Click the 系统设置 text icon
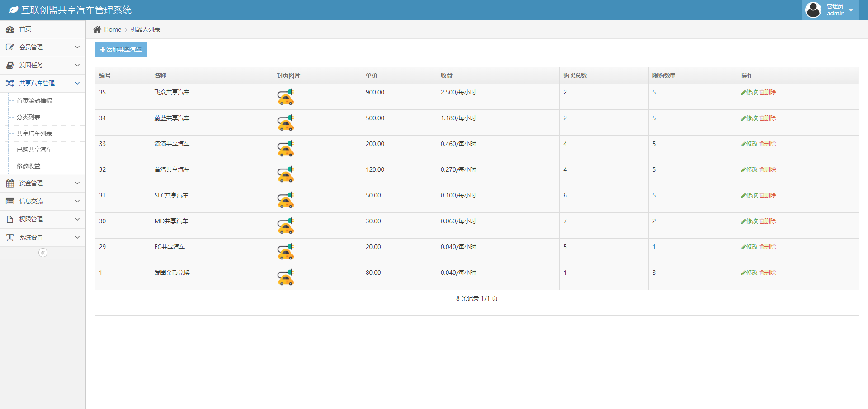This screenshot has width=868, height=409. tap(10, 237)
